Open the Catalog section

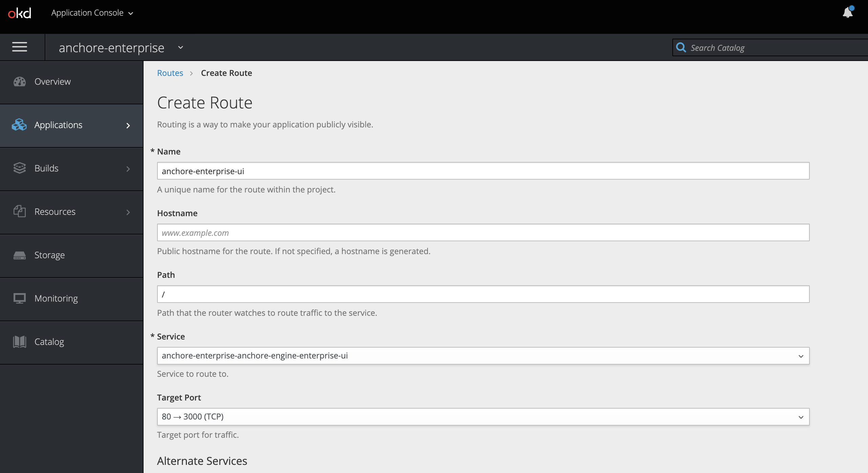pos(48,341)
